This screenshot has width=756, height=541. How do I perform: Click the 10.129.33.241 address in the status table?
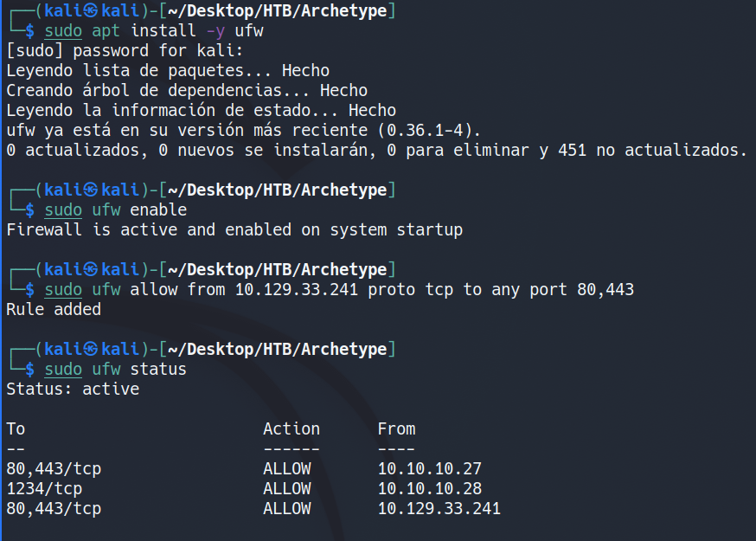[439, 508]
